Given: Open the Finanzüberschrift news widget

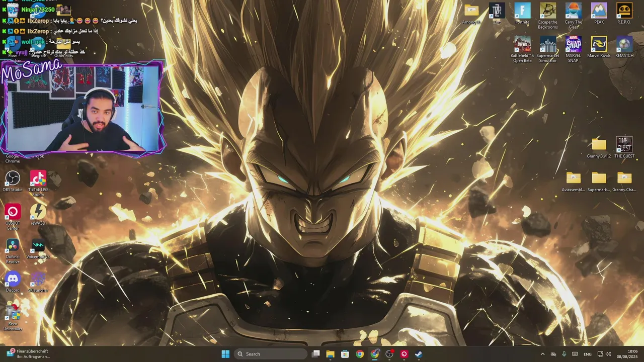Looking at the screenshot, I should coord(28,354).
